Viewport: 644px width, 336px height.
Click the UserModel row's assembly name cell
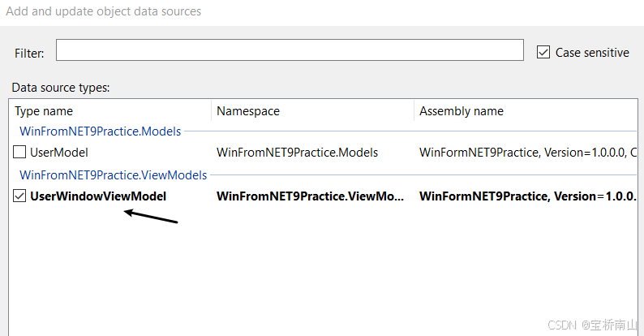point(527,152)
